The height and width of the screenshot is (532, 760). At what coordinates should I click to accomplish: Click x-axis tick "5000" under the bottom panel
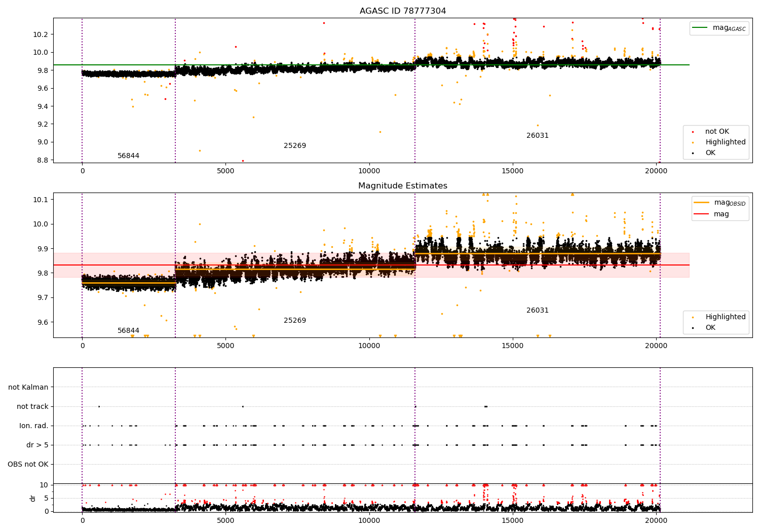(225, 521)
